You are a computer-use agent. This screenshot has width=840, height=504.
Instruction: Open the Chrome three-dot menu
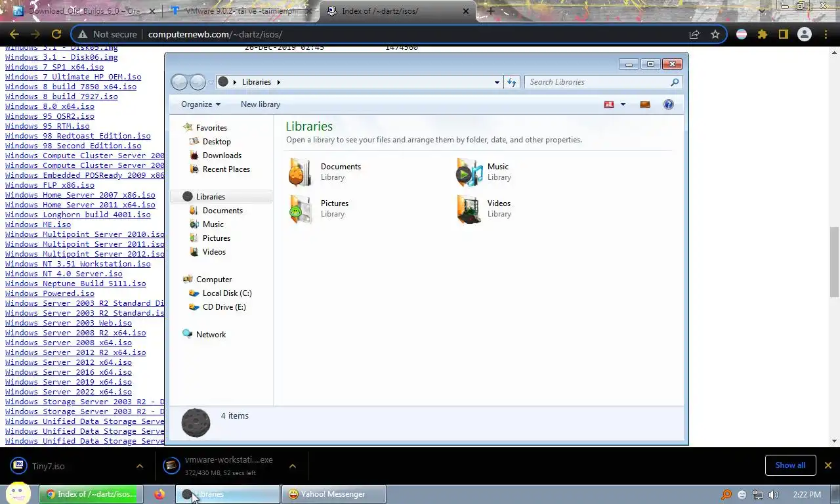826,34
